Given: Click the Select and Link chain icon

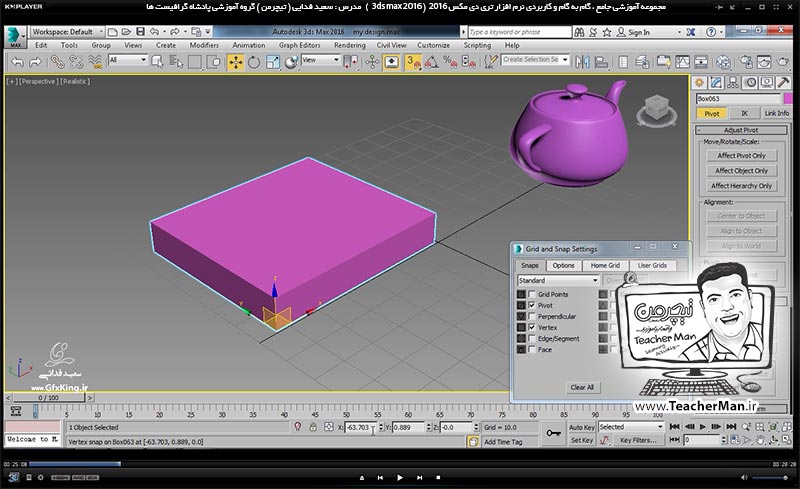Looking at the screenshot, I should click(57, 62).
